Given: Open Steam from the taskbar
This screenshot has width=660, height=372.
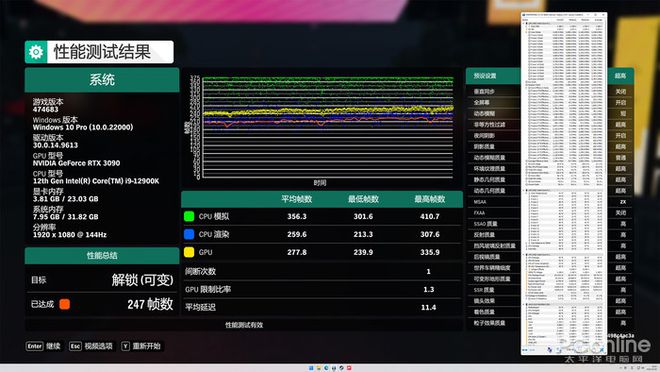Looking at the screenshot, I should coord(341,368).
